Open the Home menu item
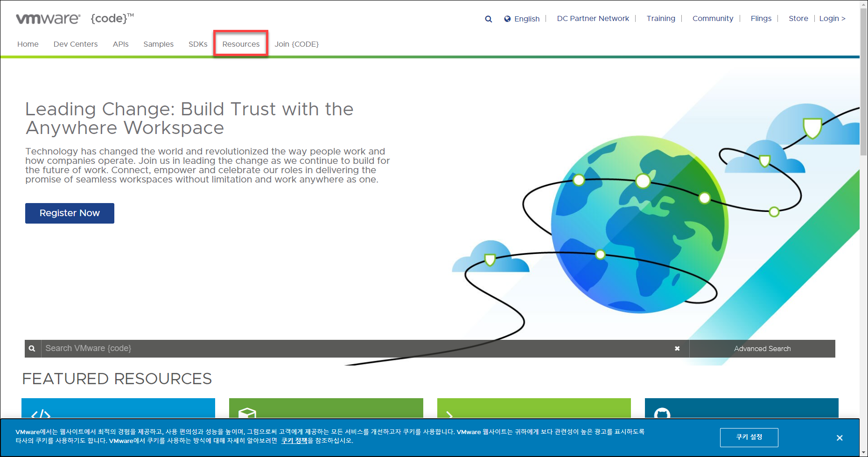This screenshot has width=868, height=457. pyautogui.click(x=28, y=44)
